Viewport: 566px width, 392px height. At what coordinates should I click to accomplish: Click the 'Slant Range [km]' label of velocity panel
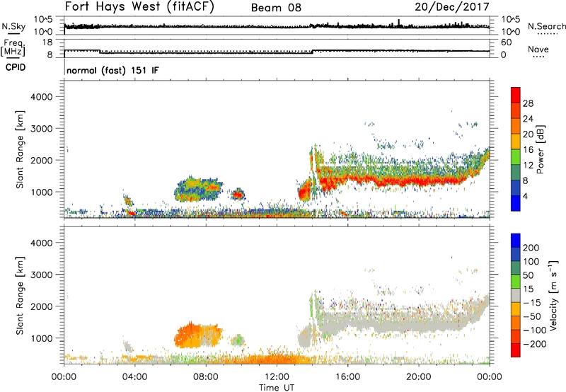click(20, 296)
